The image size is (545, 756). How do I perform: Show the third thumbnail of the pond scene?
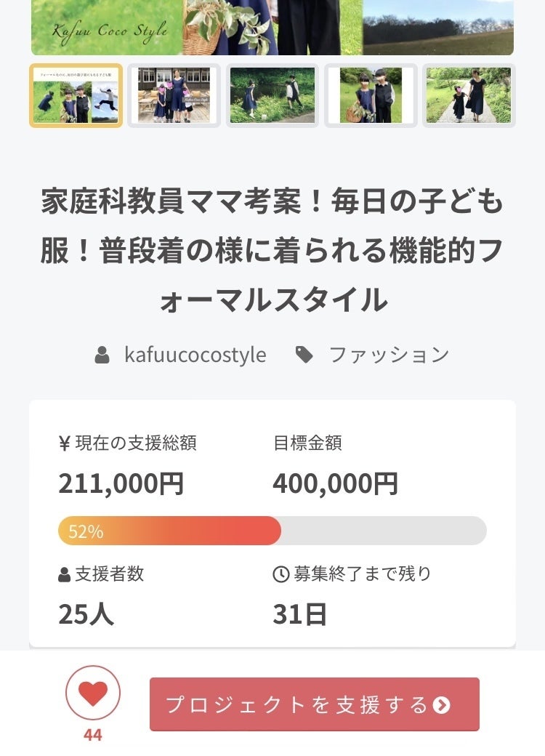(x=272, y=95)
